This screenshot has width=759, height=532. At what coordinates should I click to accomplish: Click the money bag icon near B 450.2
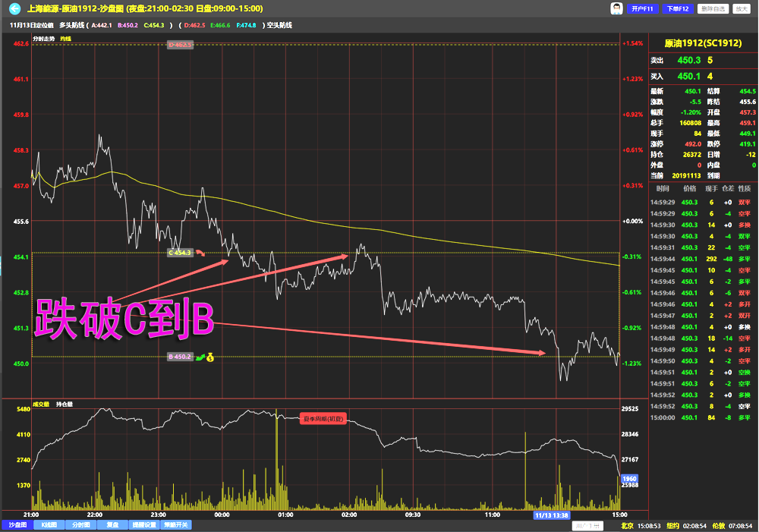[209, 357]
